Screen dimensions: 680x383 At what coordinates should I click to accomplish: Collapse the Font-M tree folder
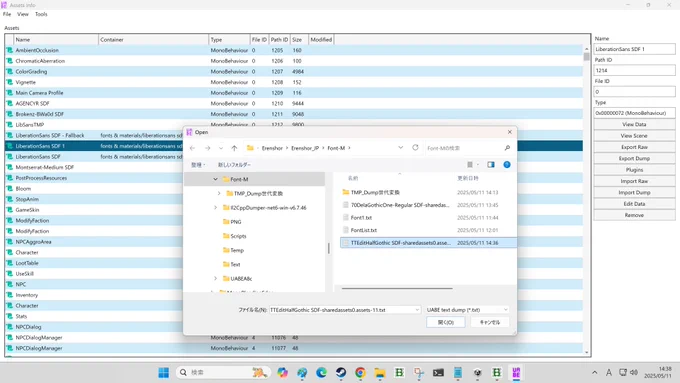[216, 179]
